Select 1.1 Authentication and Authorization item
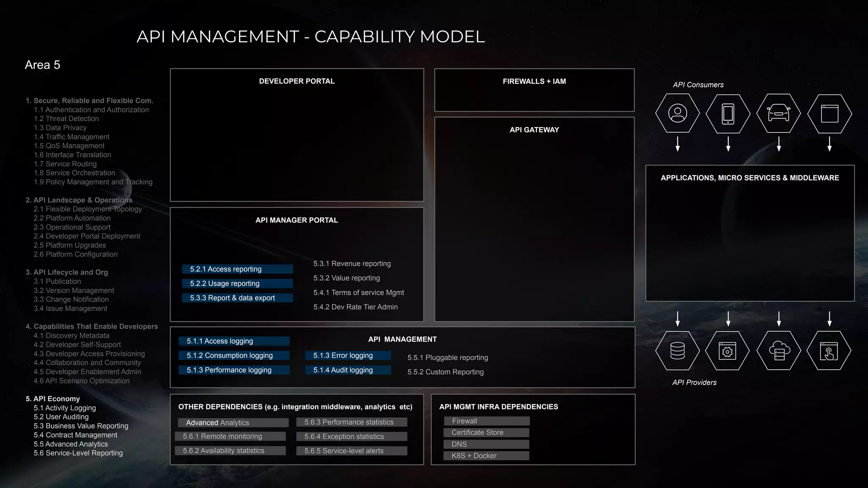 click(x=92, y=110)
